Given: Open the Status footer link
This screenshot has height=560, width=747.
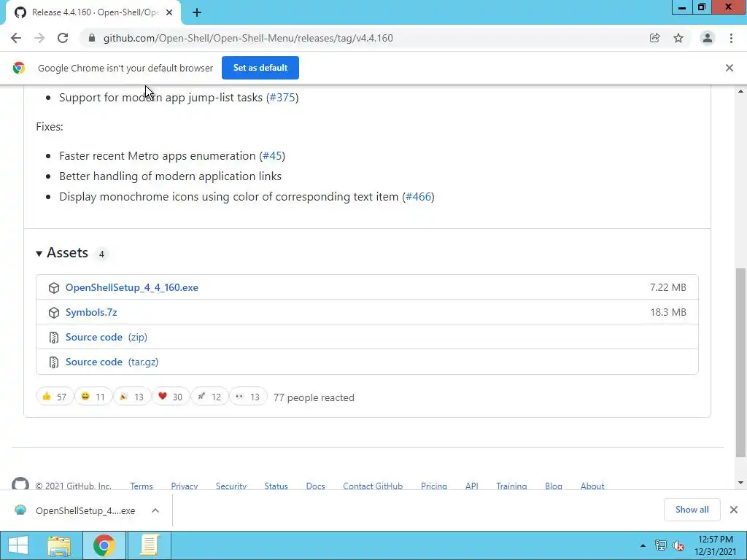Looking at the screenshot, I should pyautogui.click(x=276, y=486).
